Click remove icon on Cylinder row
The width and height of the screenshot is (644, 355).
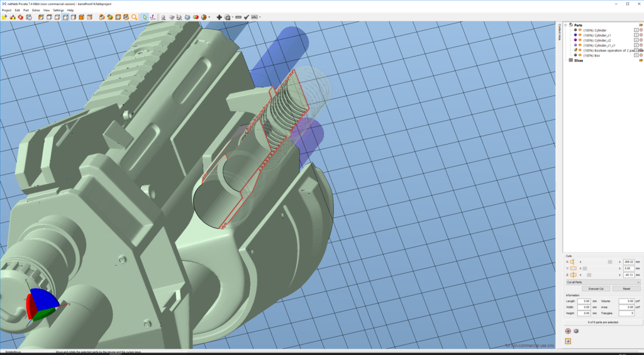click(x=641, y=30)
